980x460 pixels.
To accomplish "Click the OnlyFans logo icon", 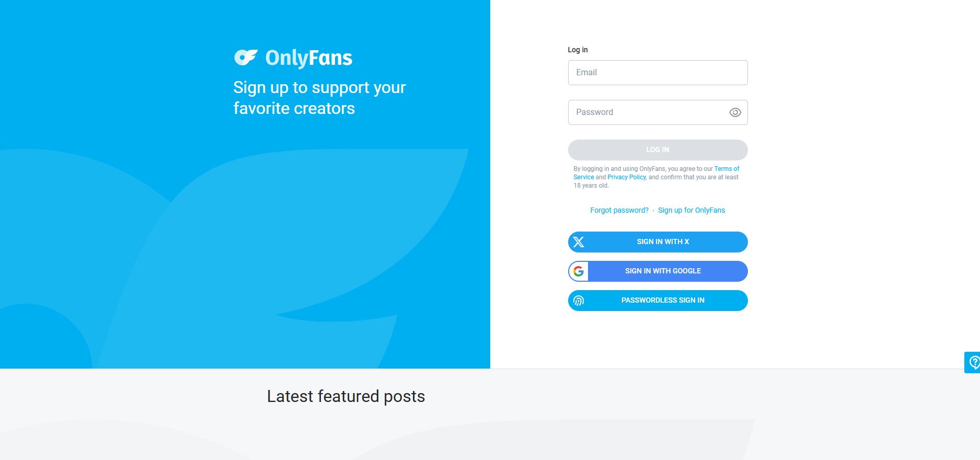I will click(x=245, y=57).
